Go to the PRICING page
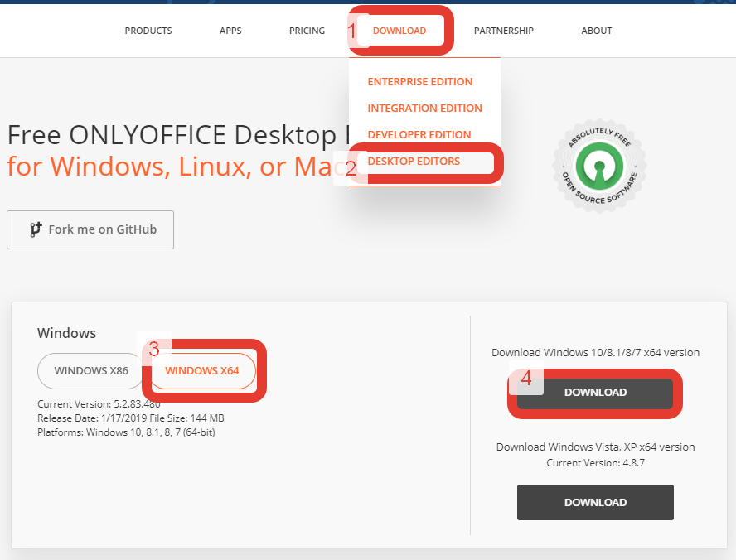Viewport: 736px width, 560px height. 307,31
